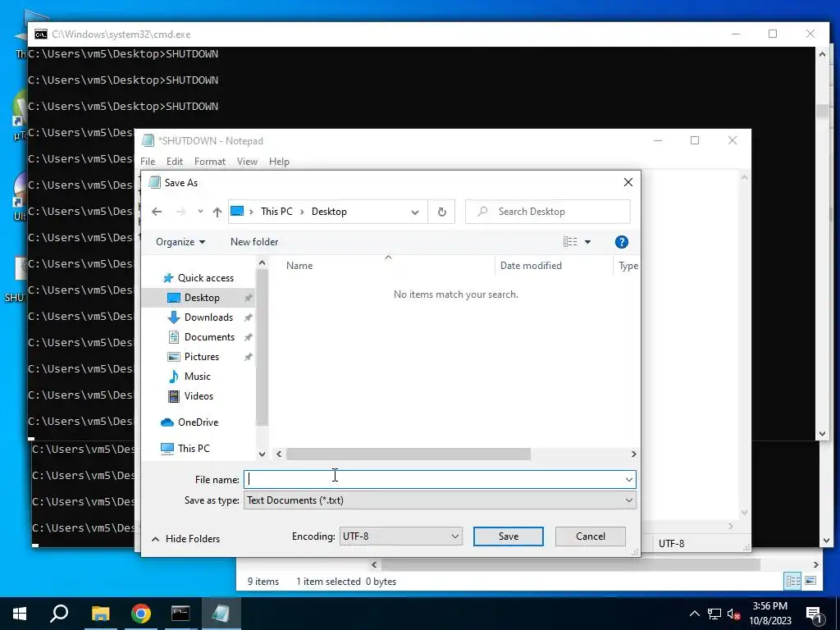The image size is (840, 630).
Task: Open taskbar Search magnifier
Action: pyautogui.click(x=59, y=614)
